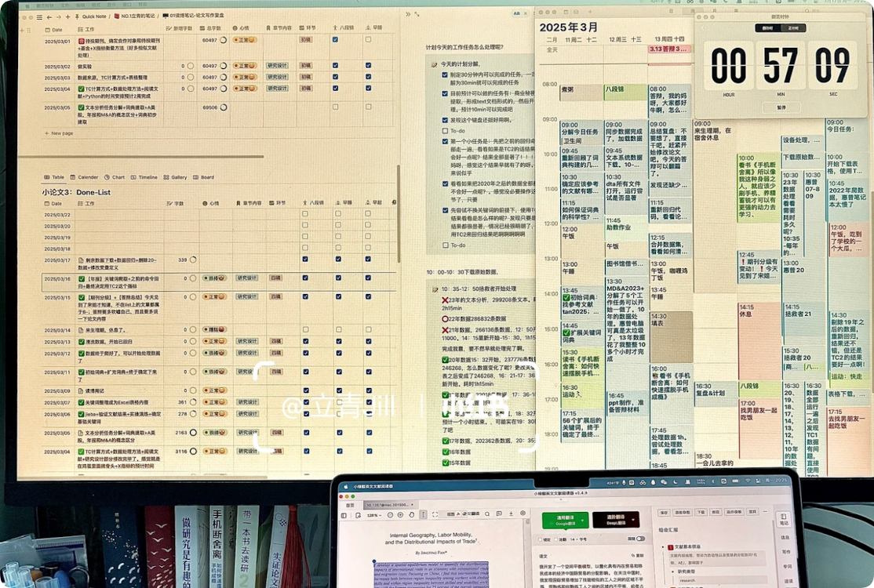874x588 pixels.
Task: Open 心情 select for the 2025/03/01 row
Action: tap(245, 39)
